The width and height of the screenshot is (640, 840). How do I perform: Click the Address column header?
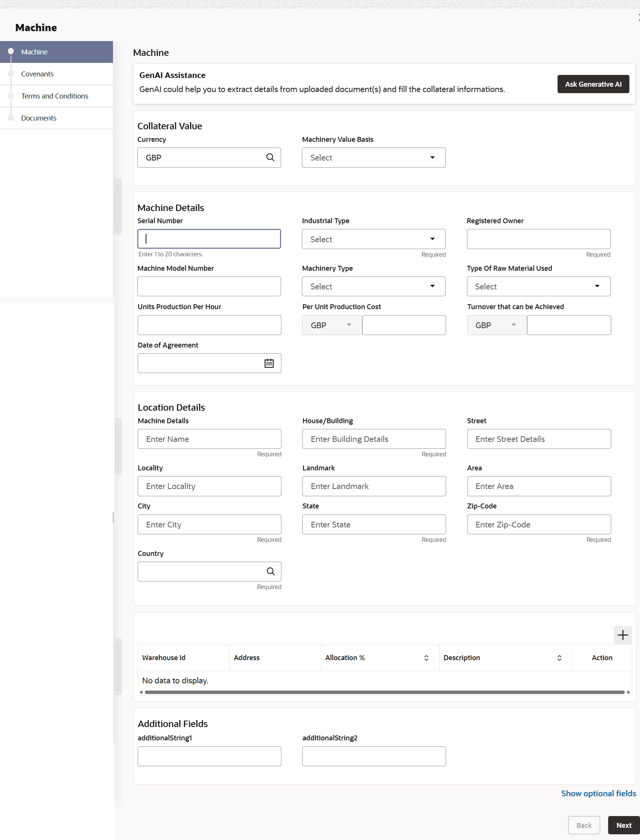point(275,658)
